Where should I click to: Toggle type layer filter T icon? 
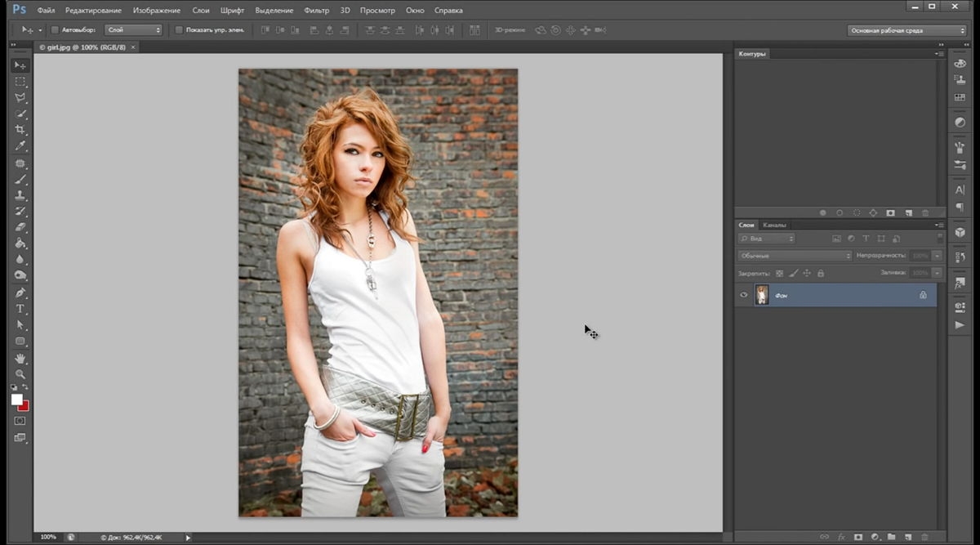(x=866, y=239)
